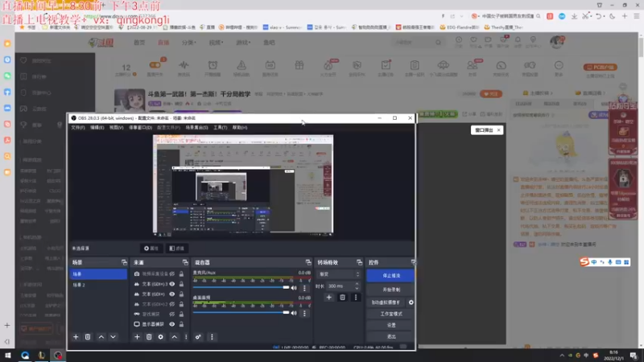
Task: Pop out the Sources dock panel
Action: 185,262
